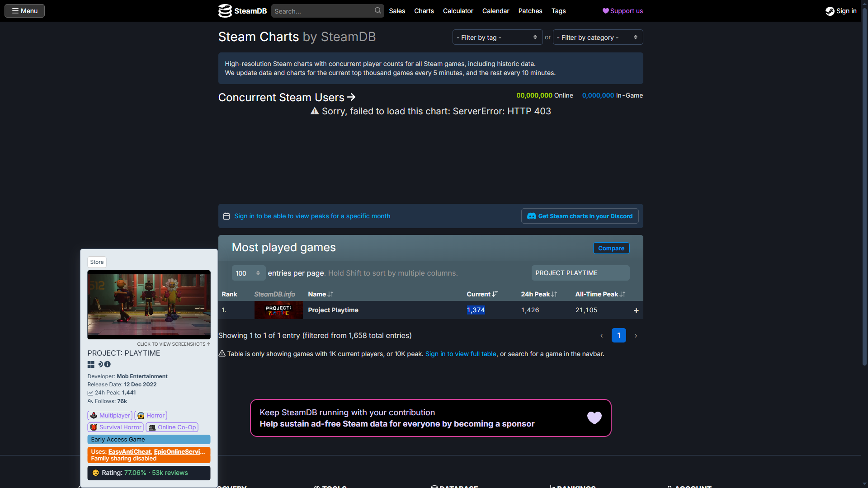Click the SteamDB logo icon
Viewport: 868px width, 488px height.
(x=225, y=11)
